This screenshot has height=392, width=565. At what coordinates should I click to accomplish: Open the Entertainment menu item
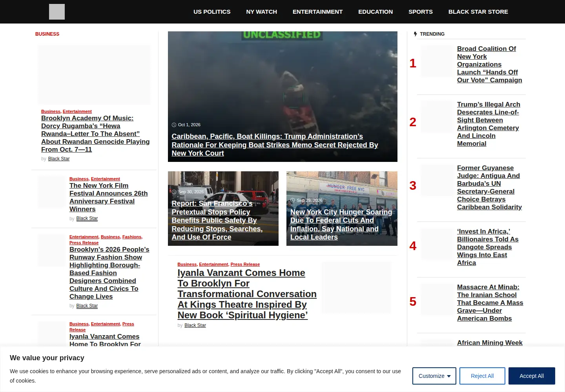[317, 12]
